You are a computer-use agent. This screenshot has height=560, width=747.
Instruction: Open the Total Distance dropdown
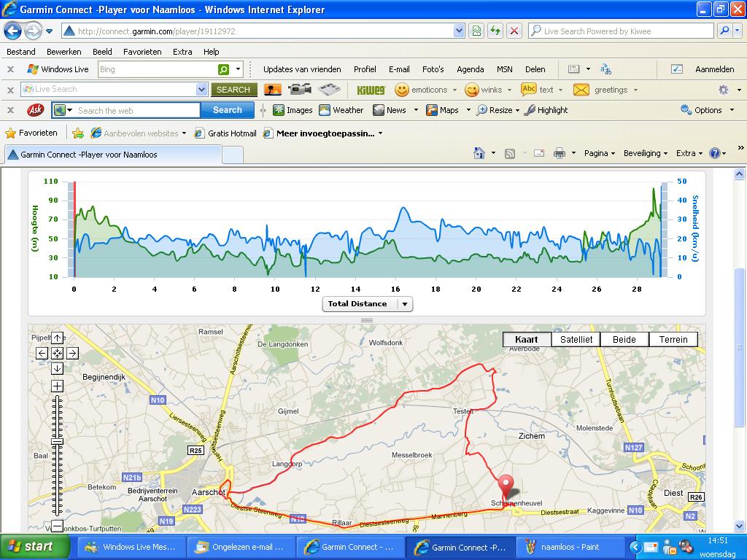coord(368,304)
